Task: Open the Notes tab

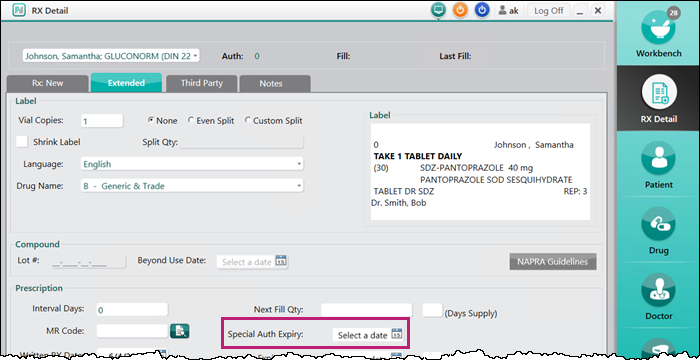Action: pos(275,84)
